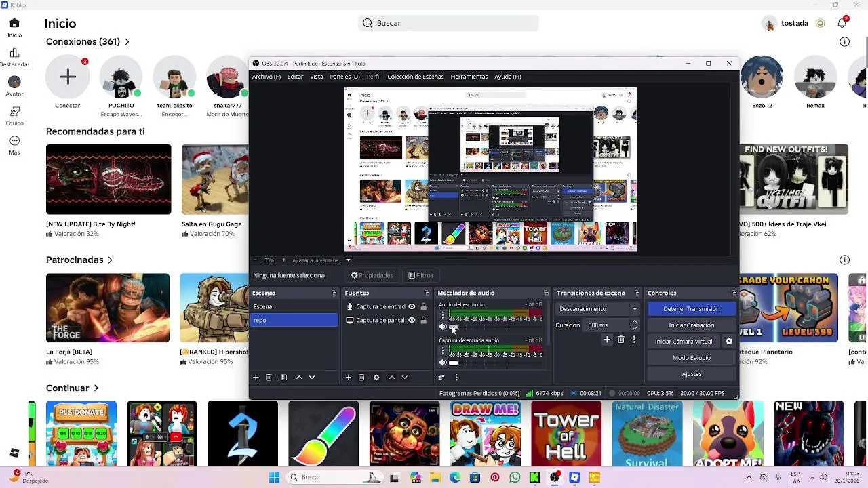Open Robux icon next to tostada
This screenshot has height=488, width=868.
coord(820,23)
